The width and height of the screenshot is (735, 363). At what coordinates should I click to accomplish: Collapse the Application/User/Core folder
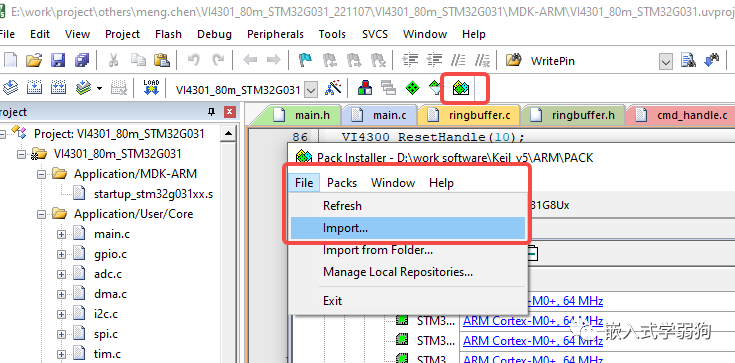pos(42,214)
